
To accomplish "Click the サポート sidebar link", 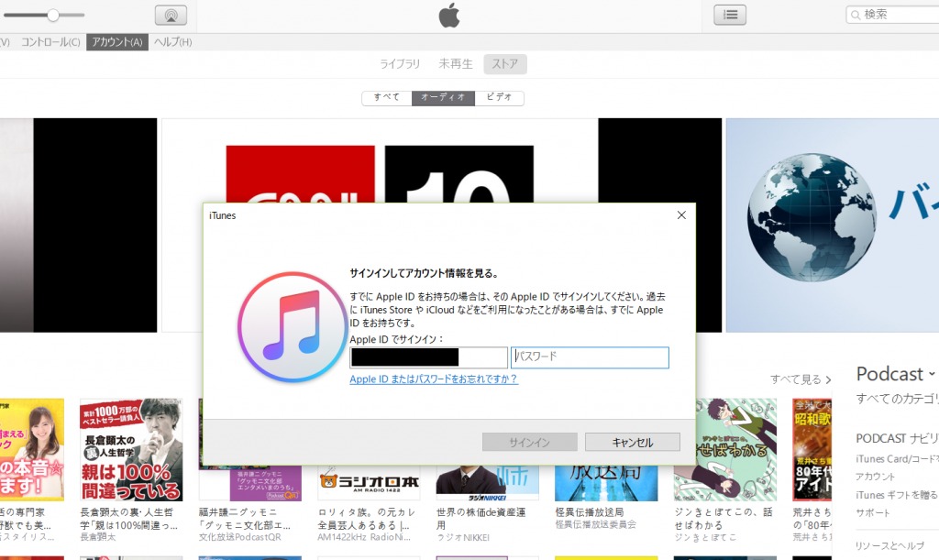I will pos(873,512).
